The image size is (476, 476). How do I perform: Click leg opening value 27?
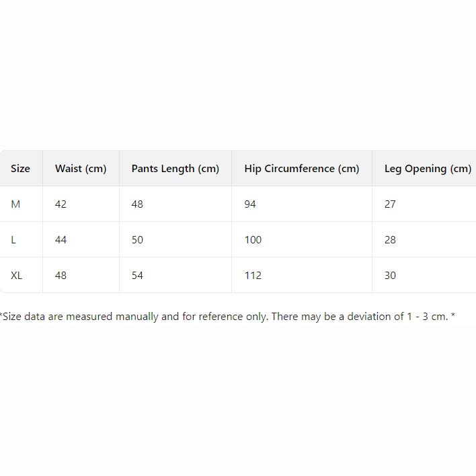click(x=390, y=204)
